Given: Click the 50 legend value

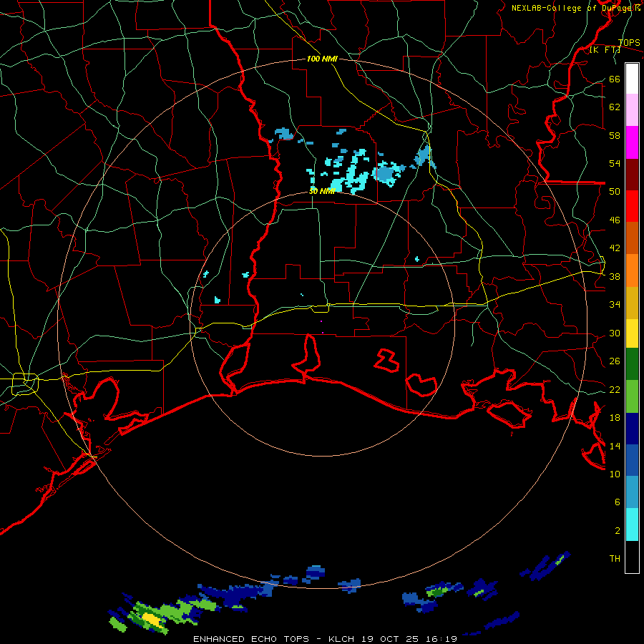Looking at the screenshot, I should pos(615,192).
